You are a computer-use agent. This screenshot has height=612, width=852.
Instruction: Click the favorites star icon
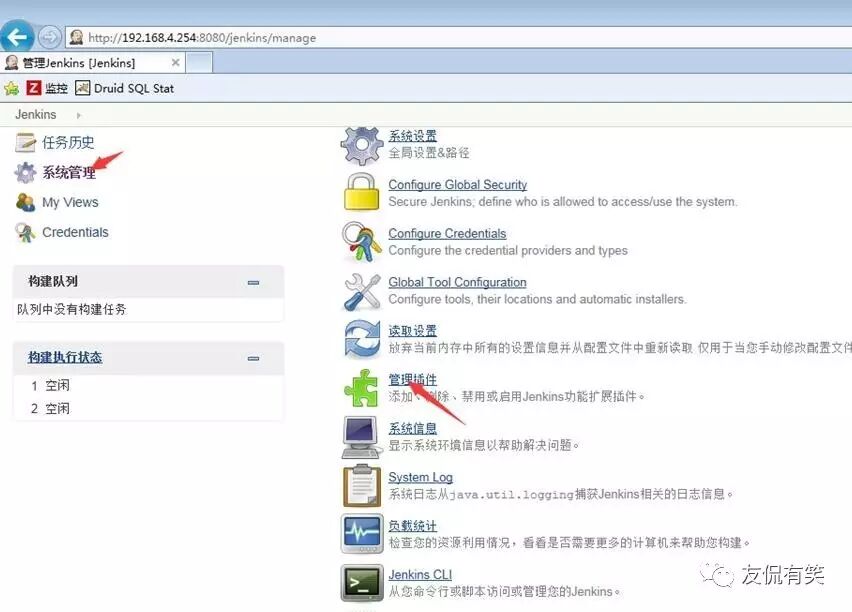[x=11, y=88]
